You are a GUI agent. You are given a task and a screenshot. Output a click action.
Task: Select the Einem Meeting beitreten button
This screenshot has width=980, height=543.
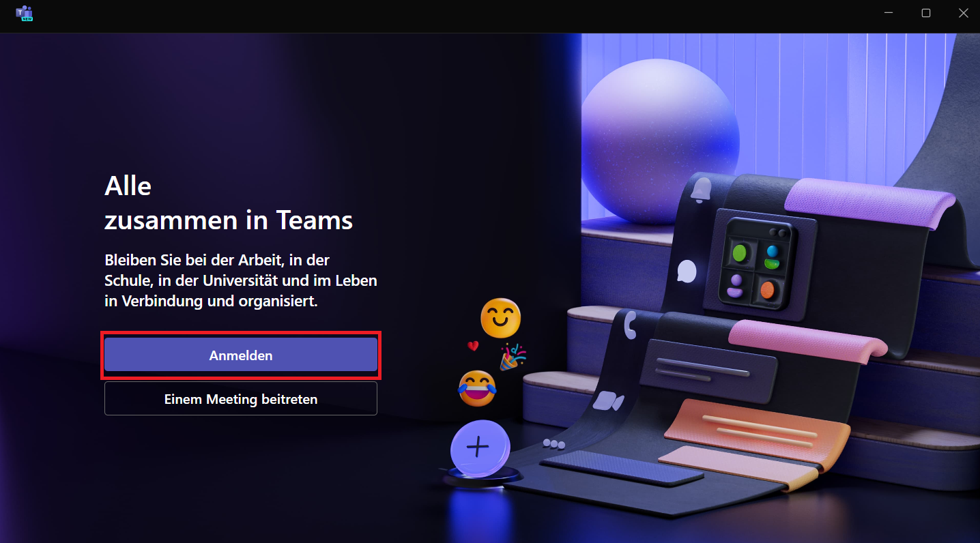pyautogui.click(x=241, y=398)
